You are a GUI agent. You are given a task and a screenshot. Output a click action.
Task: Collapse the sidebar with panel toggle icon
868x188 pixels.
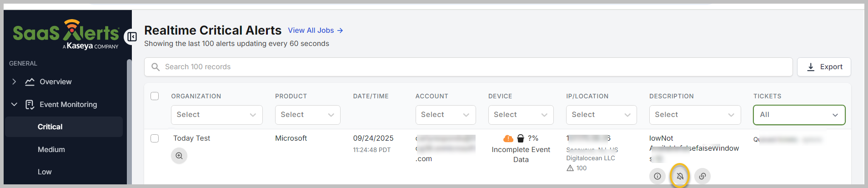coord(132,36)
